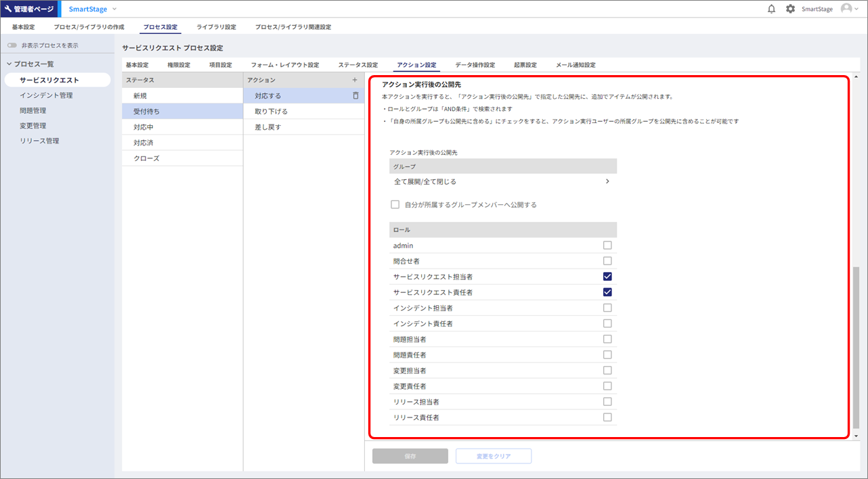
Task: Enable 自分が所属するグループメンバーへ公開する checkbox
Action: click(x=395, y=204)
